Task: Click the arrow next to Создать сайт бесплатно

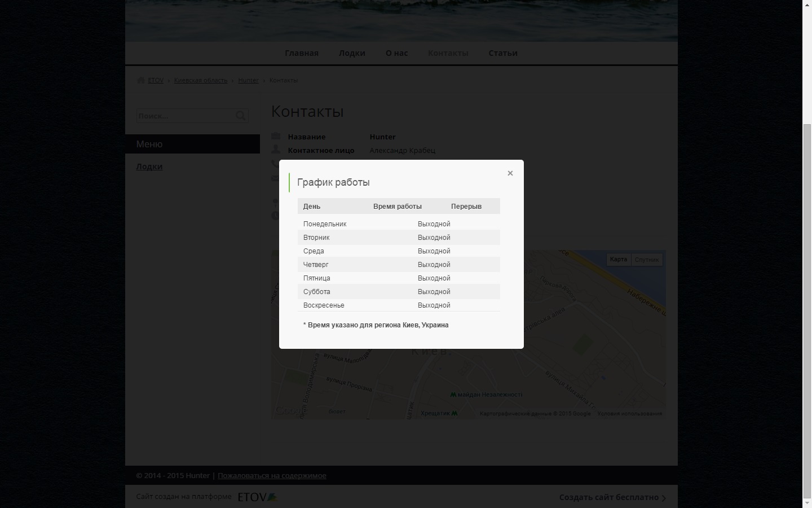Action: tap(664, 498)
